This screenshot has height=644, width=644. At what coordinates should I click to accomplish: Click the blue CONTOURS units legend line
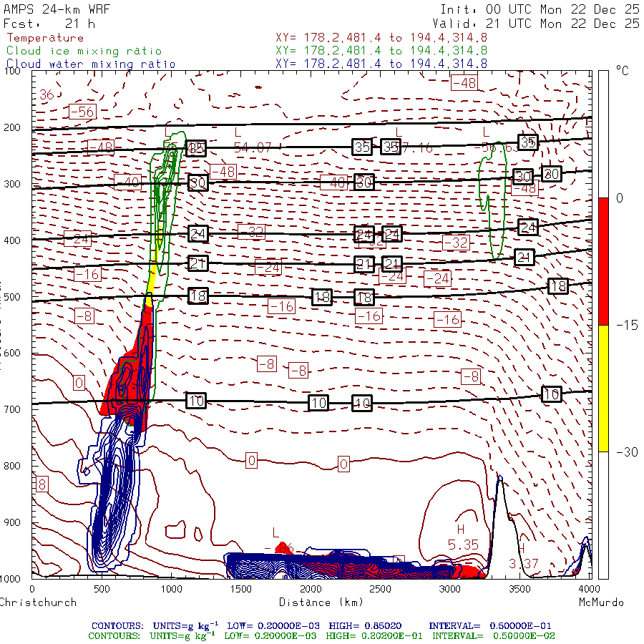point(323,625)
